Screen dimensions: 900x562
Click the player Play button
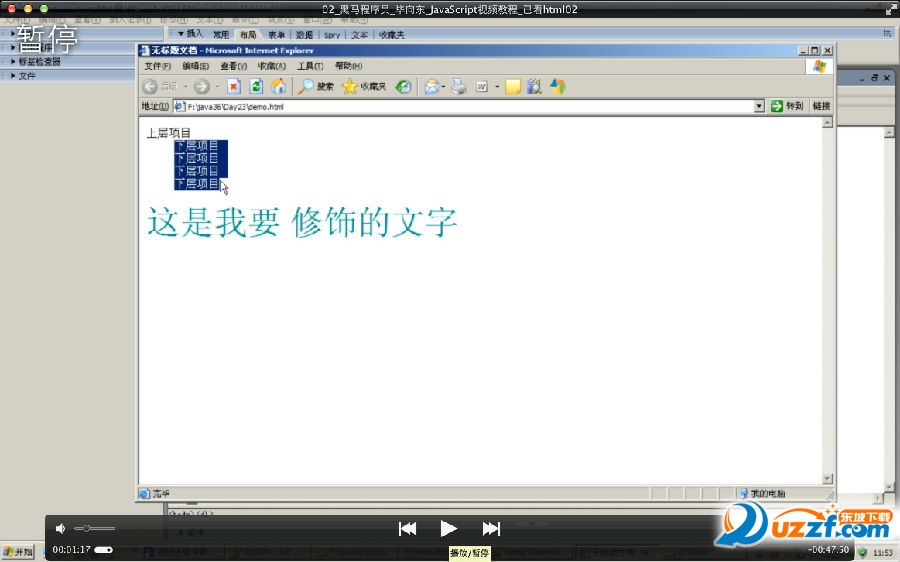pos(448,529)
